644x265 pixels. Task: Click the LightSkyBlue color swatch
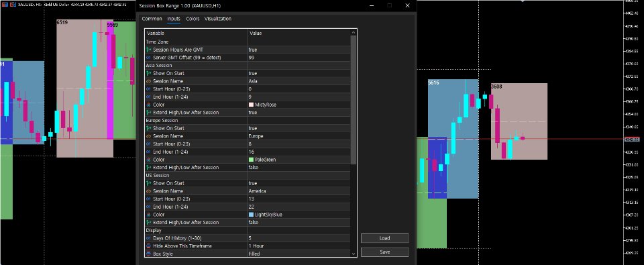coord(251,215)
